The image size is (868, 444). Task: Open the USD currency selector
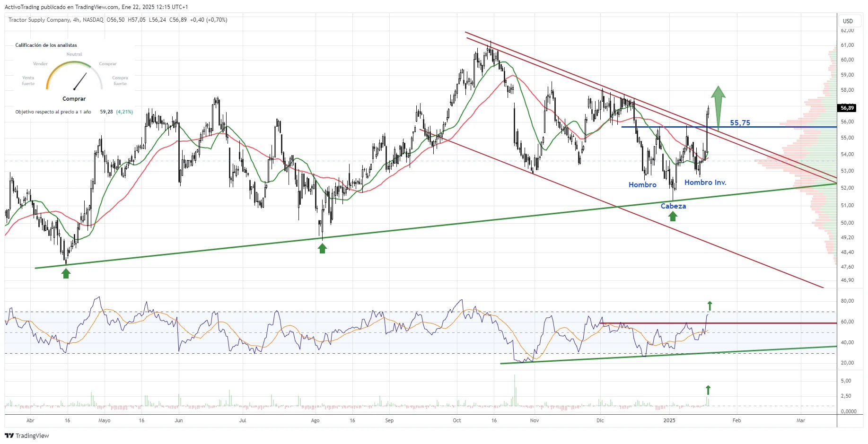pyautogui.click(x=848, y=21)
